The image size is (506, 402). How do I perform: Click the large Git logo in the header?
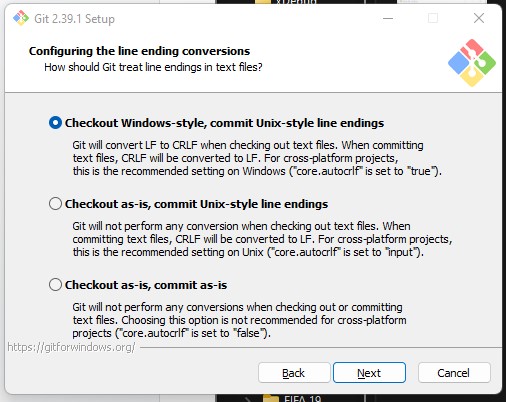coord(472,63)
